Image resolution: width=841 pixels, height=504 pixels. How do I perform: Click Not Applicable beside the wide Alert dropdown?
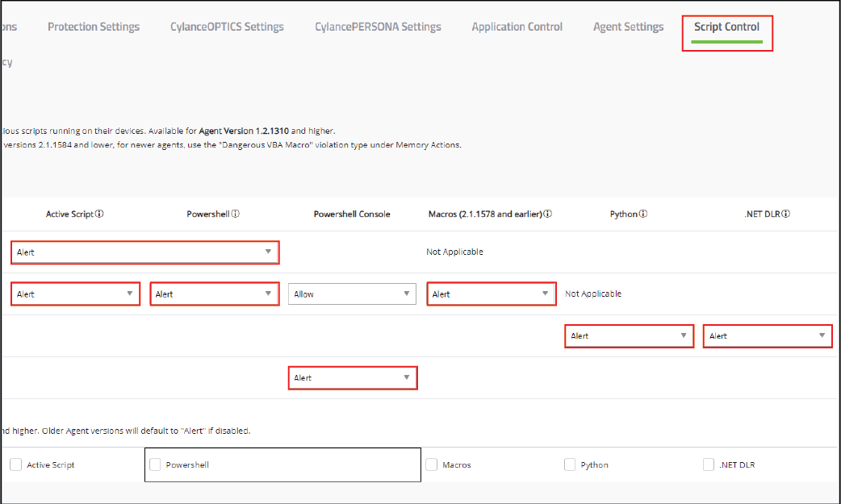click(455, 252)
